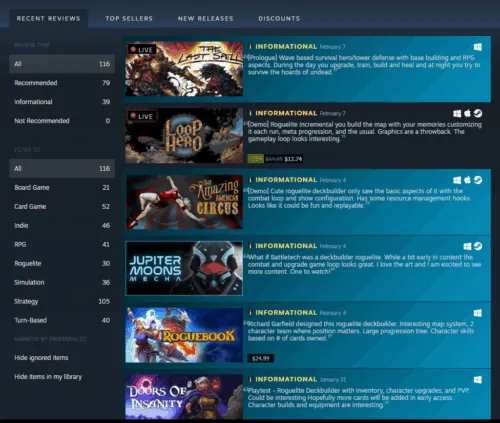Click Steam icon on American Circus review
Viewport: 500px width, 423px height.
tap(478, 180)
